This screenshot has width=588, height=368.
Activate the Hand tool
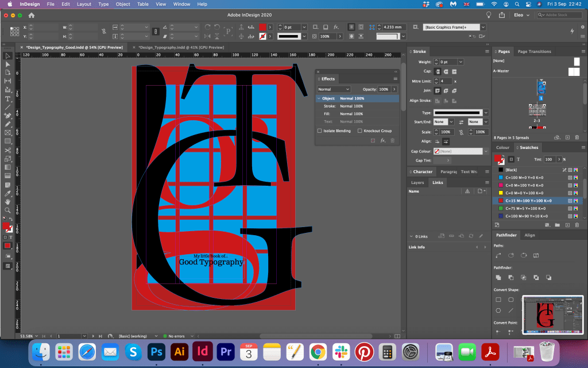(x=7, y=201)
